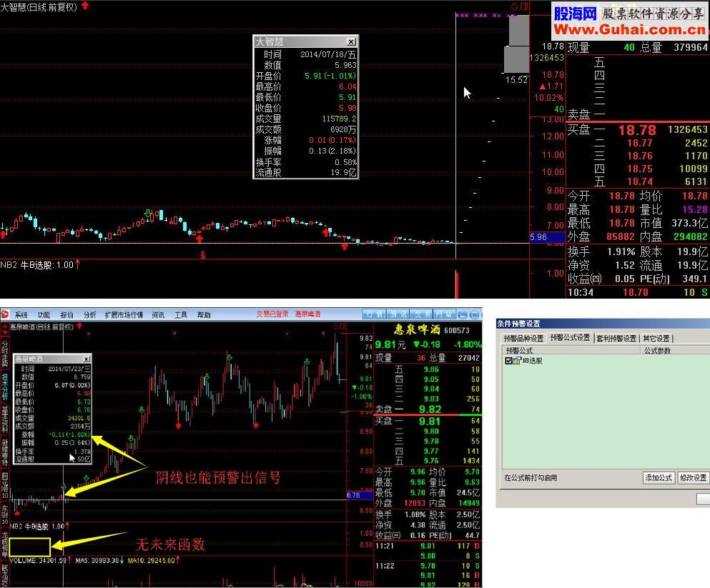This screenshot has width=710, height=588.
Task: Click the 市值 373.3亿 value
Action: pos(674,223)
